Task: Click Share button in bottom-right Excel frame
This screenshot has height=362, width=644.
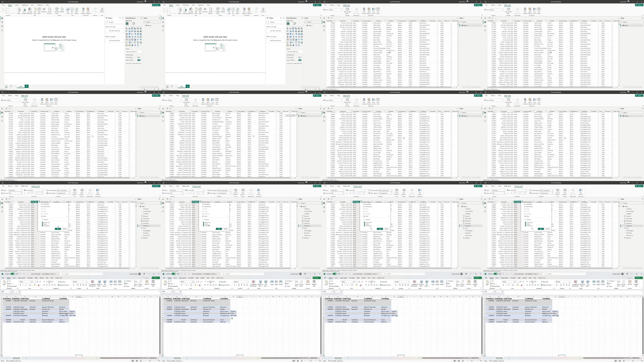Action: tap(639, 278)
